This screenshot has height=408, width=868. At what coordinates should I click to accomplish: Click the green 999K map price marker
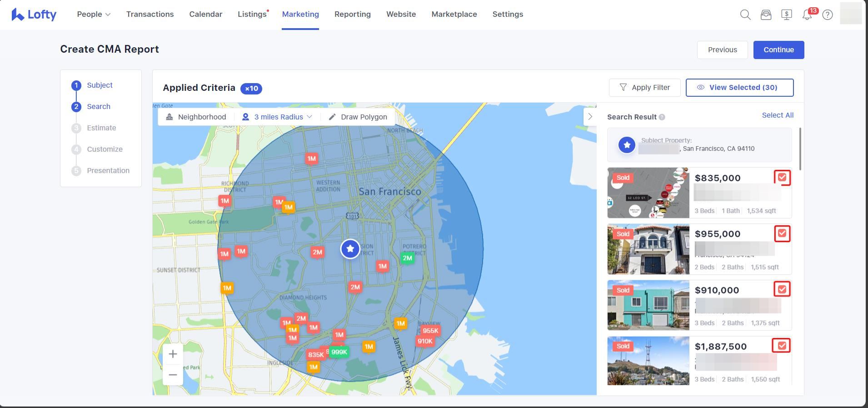point(339,352)
